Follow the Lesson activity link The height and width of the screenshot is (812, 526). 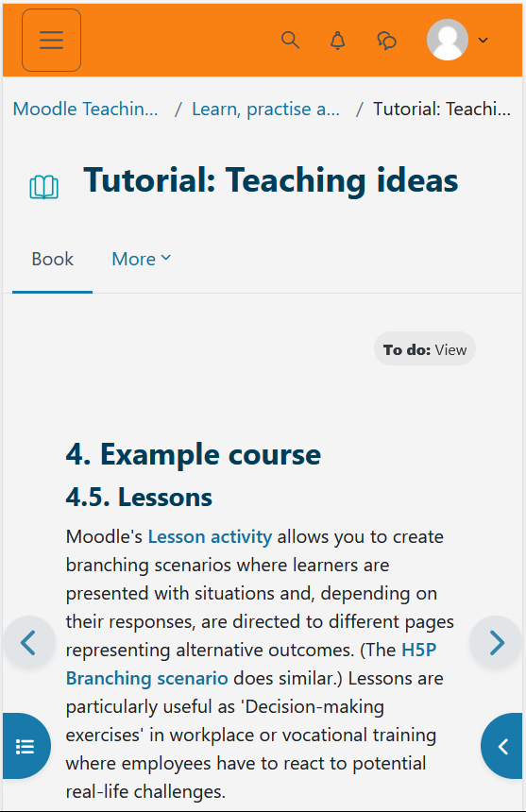click(210, 536)
